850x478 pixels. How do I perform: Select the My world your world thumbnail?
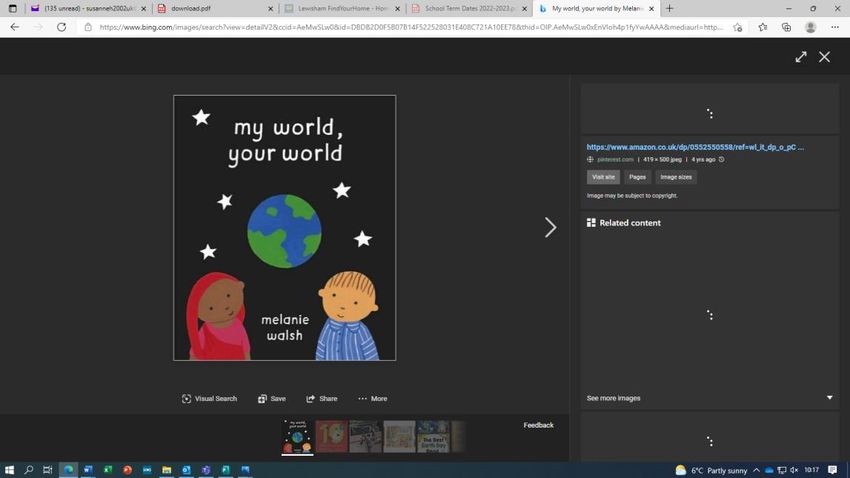tap(297, 436)
